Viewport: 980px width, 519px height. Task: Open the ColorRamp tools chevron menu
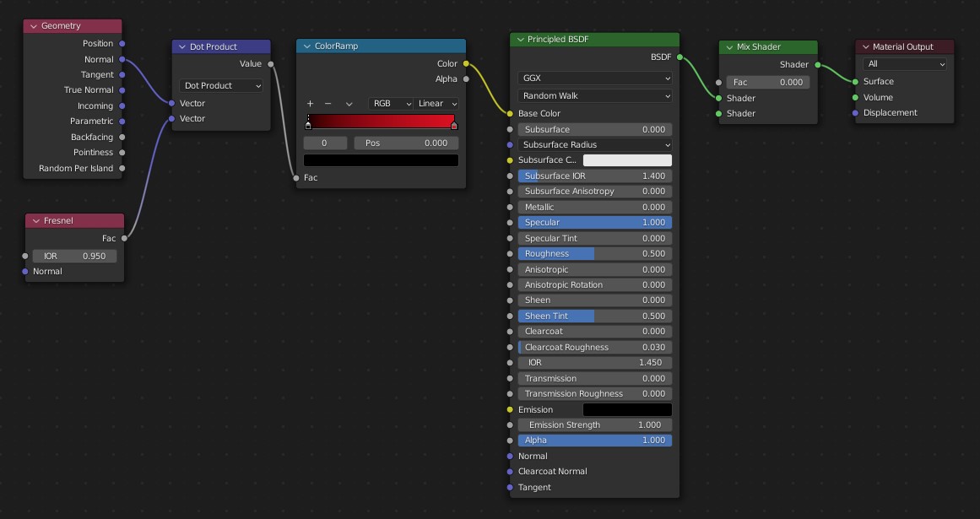click(x=349, y=104)
